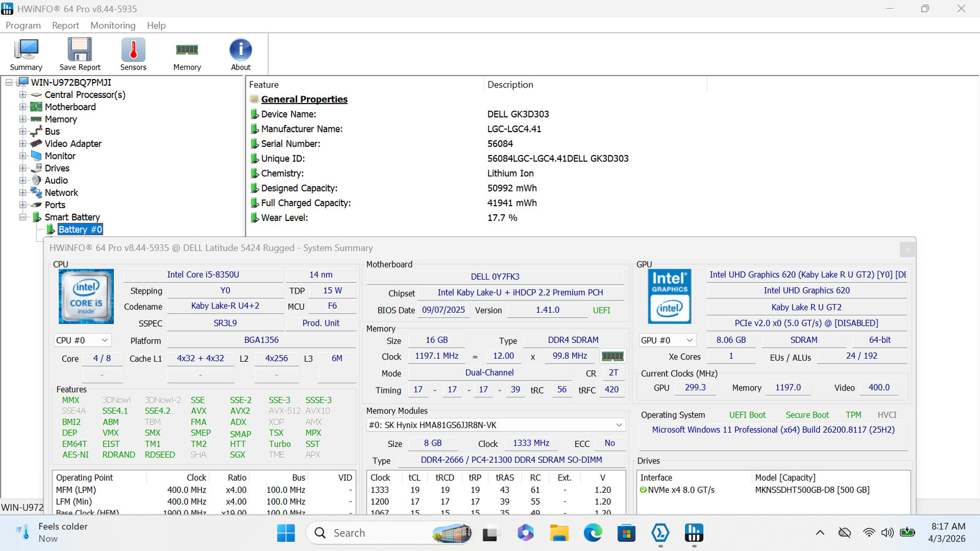
Task: Click the HWiNFO icon in the taskbar
Action: coord(693,533)
